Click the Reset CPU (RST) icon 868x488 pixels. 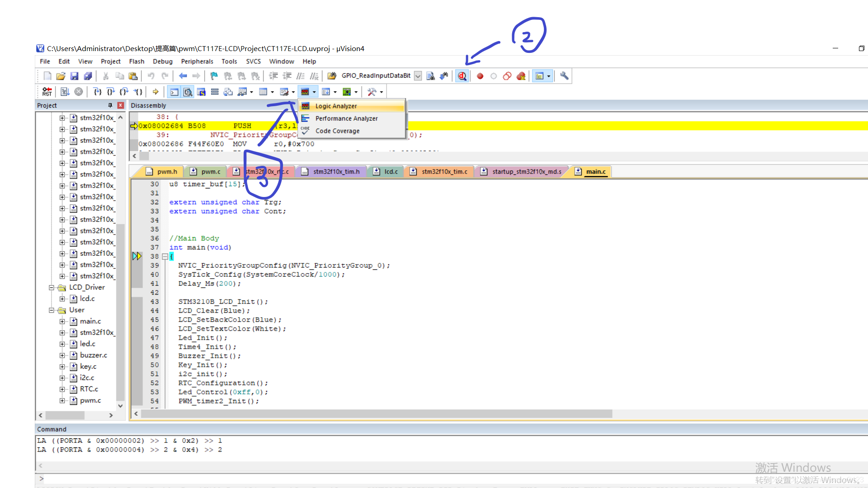(x=47, y=92)
